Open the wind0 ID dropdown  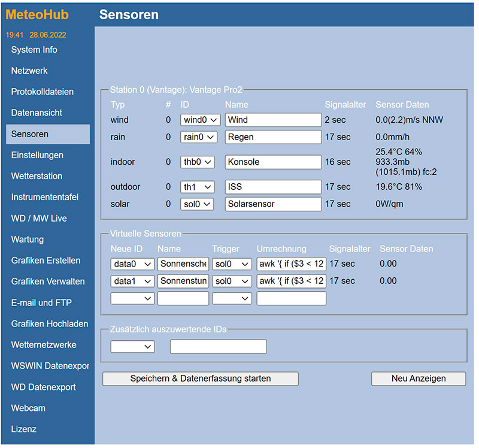(x=200, y=120)
